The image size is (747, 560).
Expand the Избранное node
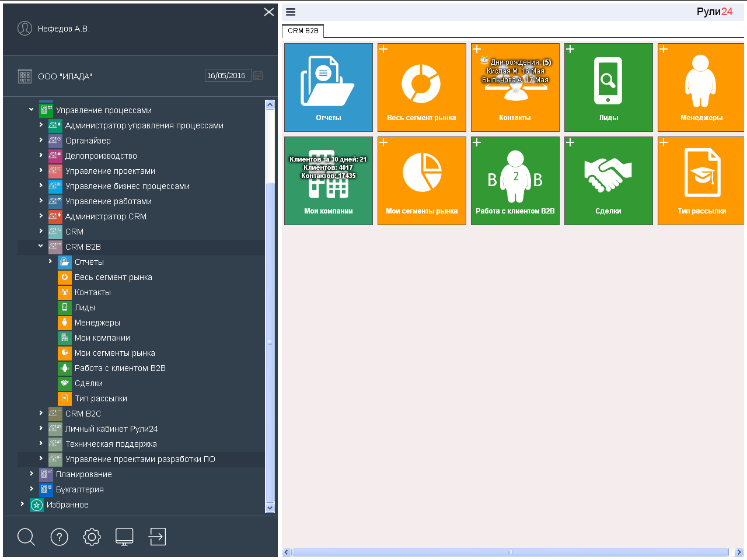tap(22, 503)
